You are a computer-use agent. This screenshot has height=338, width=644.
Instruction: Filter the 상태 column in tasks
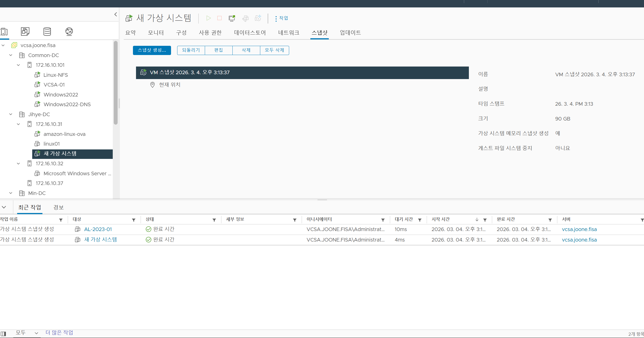tap(214, 220)
